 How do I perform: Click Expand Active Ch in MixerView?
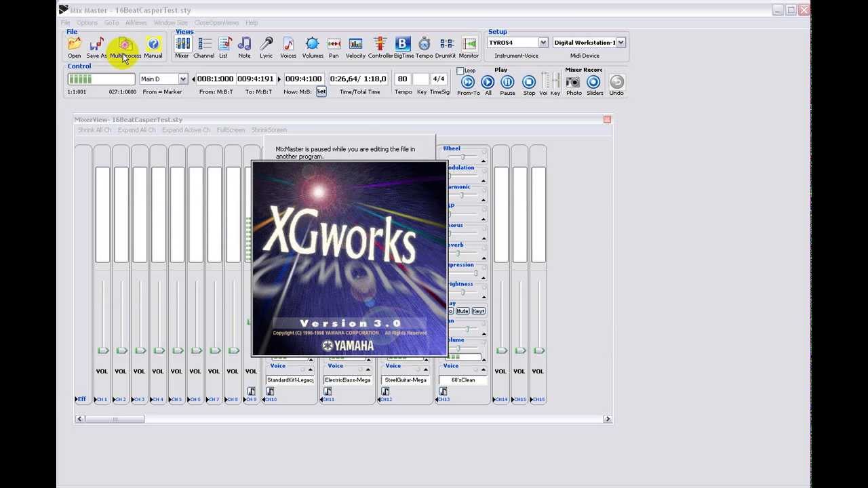point(186,130)
